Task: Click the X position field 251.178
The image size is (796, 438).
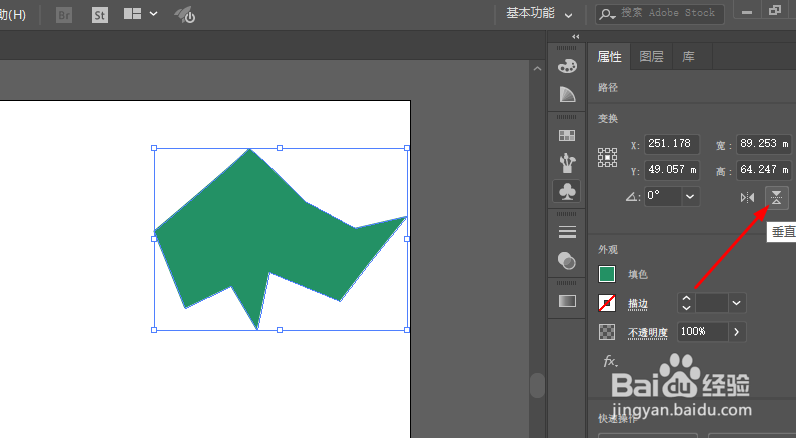Action: (672, 144)
